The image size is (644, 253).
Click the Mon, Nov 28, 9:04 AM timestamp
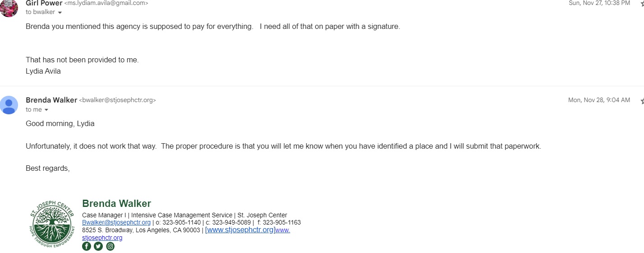click(x=599, y=100)
